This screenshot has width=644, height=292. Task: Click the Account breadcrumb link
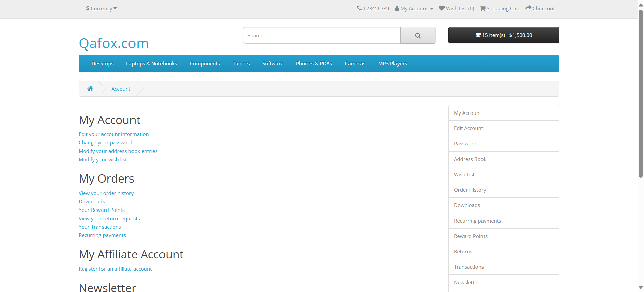(121, 89)
